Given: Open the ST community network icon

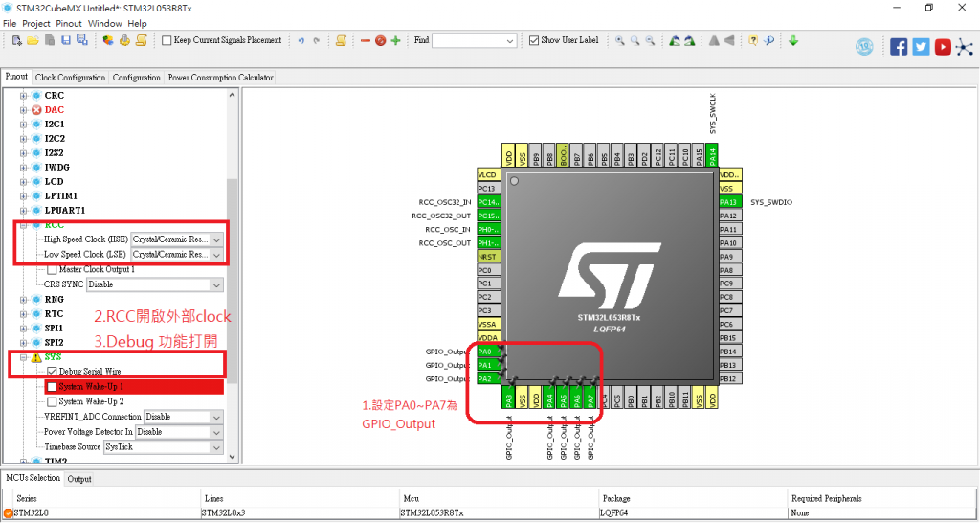Looking at the screenshot, I should click(965, 47).
